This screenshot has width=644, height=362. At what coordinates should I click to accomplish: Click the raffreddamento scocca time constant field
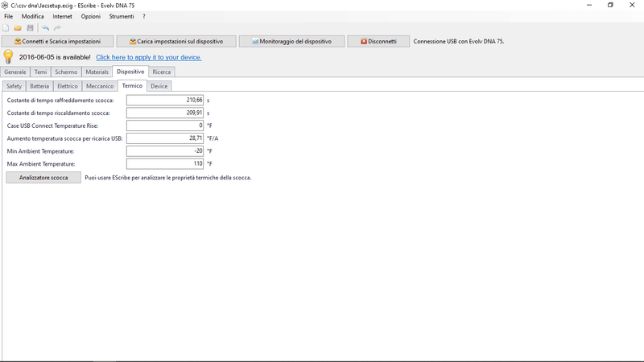(165, 100)
